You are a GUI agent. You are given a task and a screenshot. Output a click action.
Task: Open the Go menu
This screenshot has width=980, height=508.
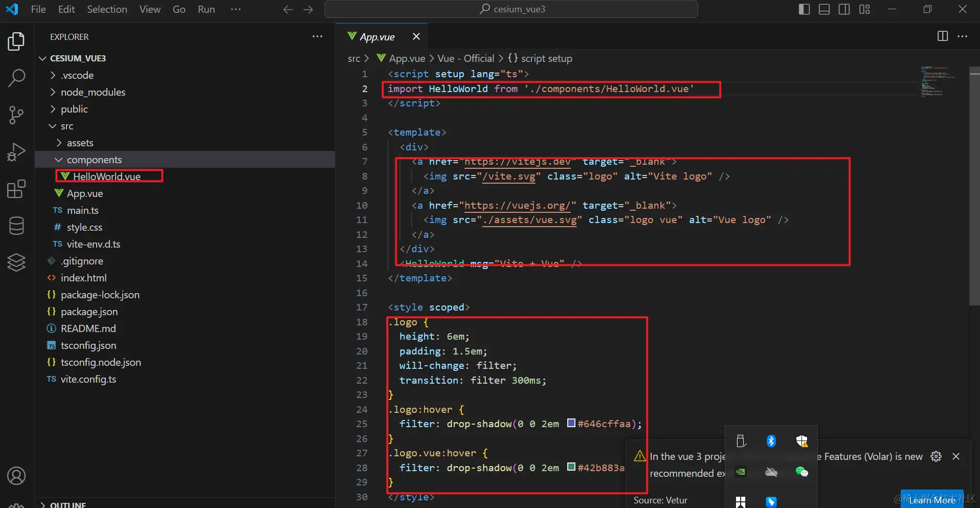(179, 9)
